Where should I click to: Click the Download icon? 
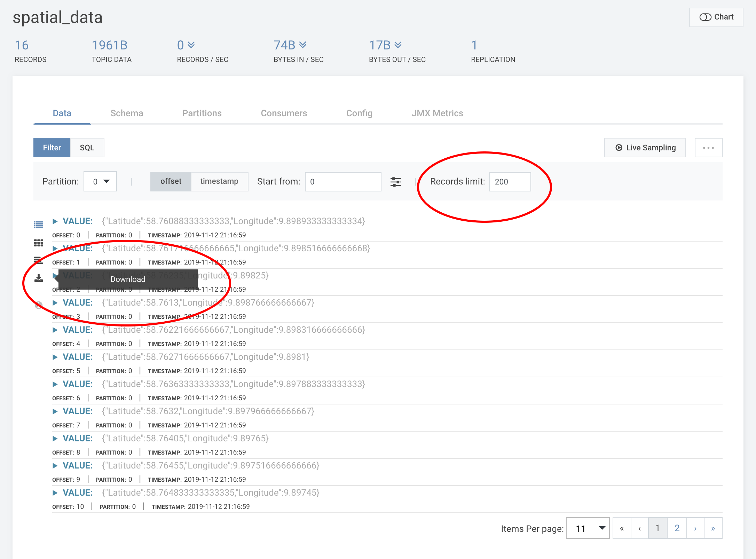click(39, 278)
